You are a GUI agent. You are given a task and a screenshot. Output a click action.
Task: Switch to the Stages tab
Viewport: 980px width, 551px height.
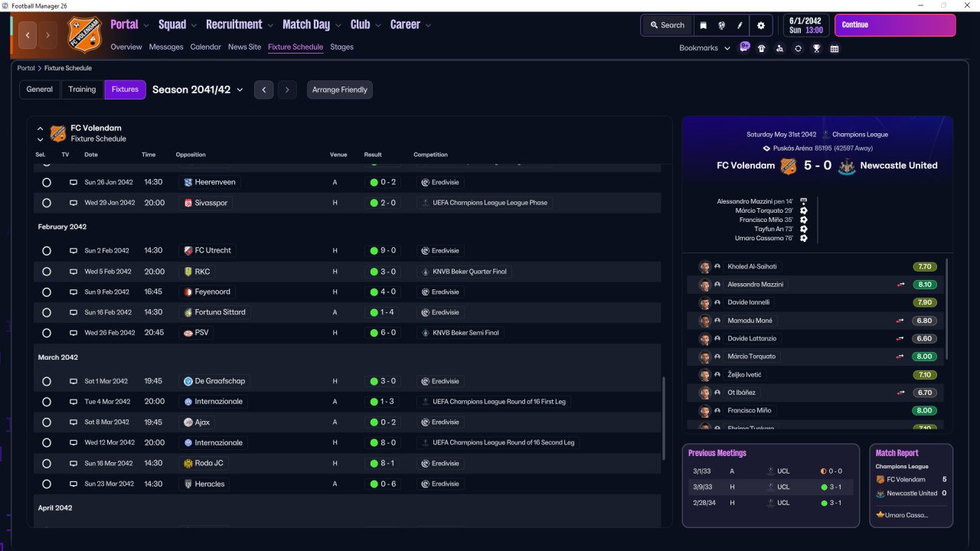(x=341, y=47)
